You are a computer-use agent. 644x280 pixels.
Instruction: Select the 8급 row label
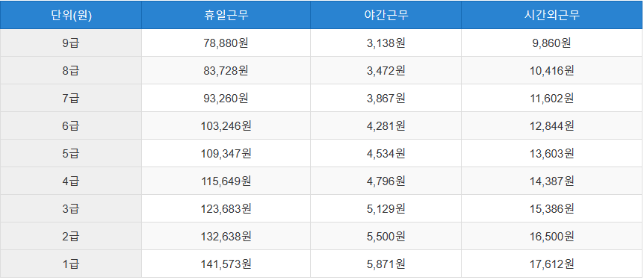pyautogui.click(x=71, y=70)
